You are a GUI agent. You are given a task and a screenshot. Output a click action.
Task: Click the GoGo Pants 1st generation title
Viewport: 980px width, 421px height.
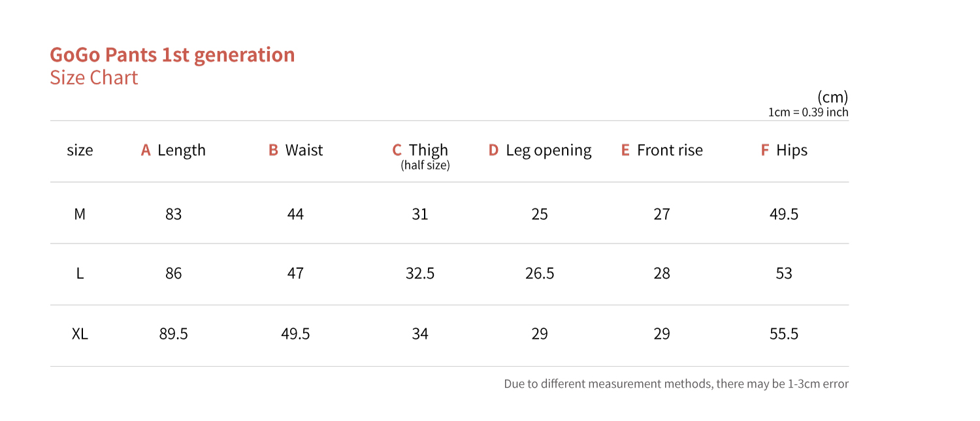(x=172, y=55)
